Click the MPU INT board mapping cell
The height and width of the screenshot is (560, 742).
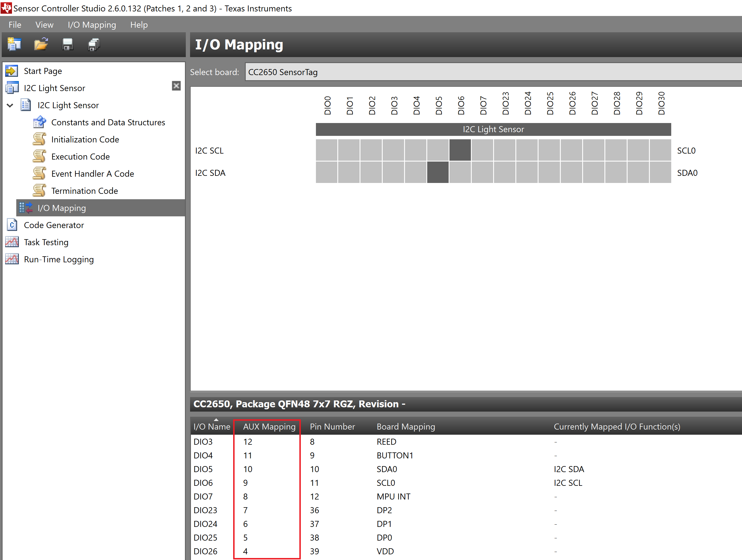pyautogui.click(x=394, y=497)
